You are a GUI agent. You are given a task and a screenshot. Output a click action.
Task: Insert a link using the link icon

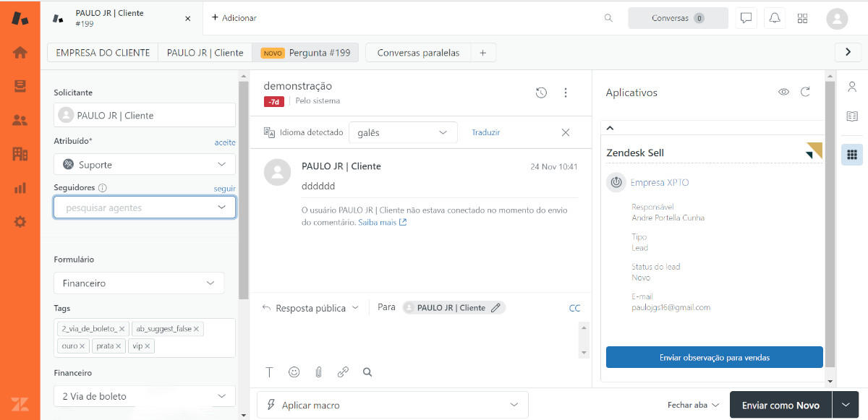click(343, 372)
